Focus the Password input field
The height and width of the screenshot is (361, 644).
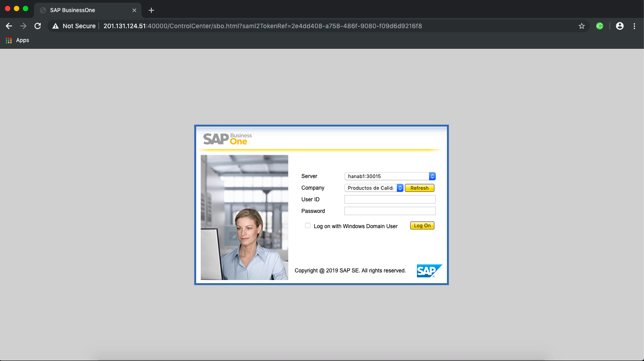pyautogui.click(x=390, y=211)
